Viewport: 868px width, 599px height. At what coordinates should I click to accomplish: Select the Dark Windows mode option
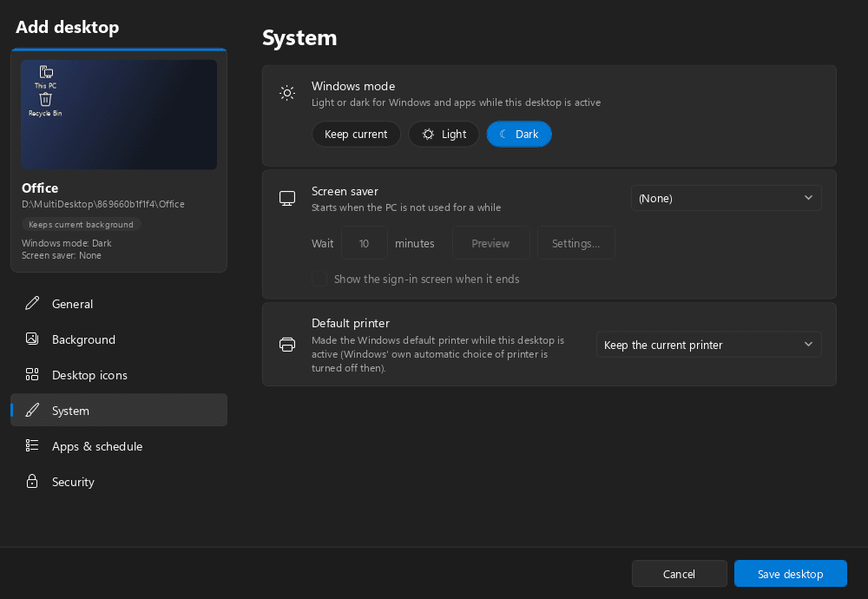click(519, 134)
